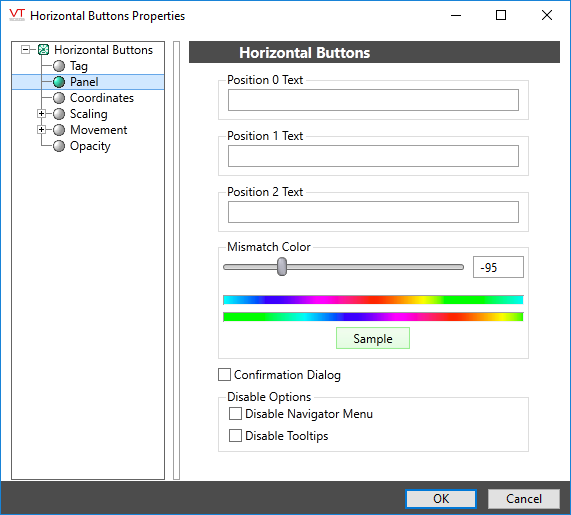Viewport: 571px width, 515px height.
Task: Toggle the Disable Tooltips checkbox
Action: [235, 436]
